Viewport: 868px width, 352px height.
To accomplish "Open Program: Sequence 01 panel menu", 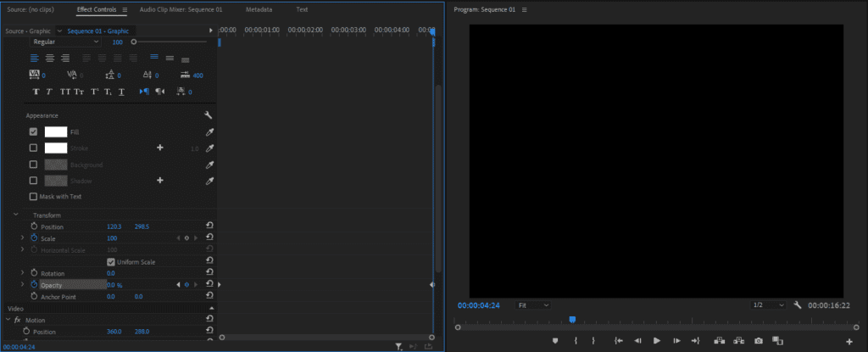I will pyautogui.click(x=524, y=10).
